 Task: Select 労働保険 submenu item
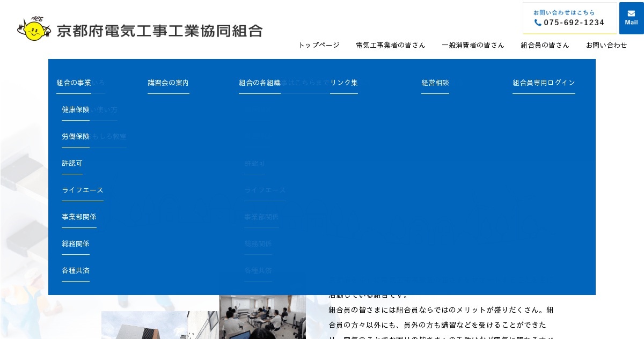point(76,136)
